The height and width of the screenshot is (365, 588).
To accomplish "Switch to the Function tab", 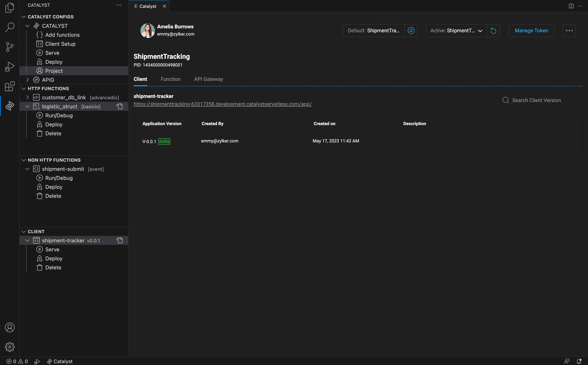I will pyautogui.click(x=170, y=79).
